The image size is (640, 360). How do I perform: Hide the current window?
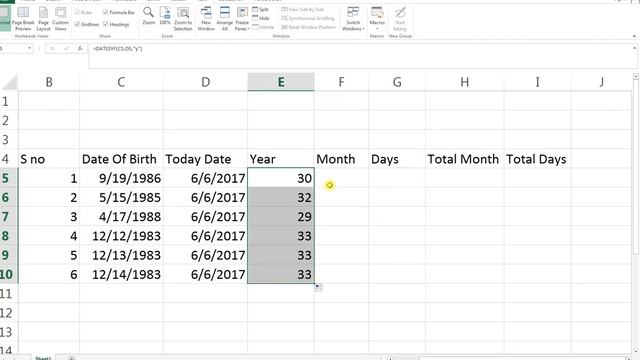(261, 18)
